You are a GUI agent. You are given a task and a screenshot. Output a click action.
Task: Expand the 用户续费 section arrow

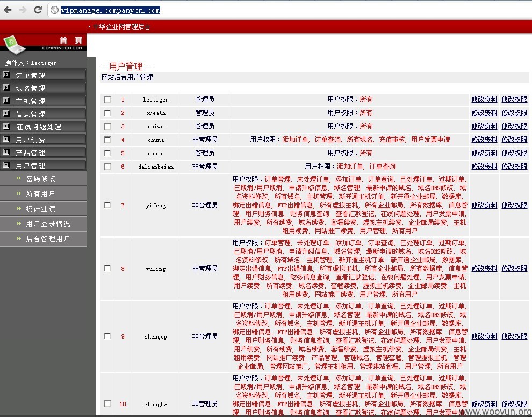tap(6, 139)
